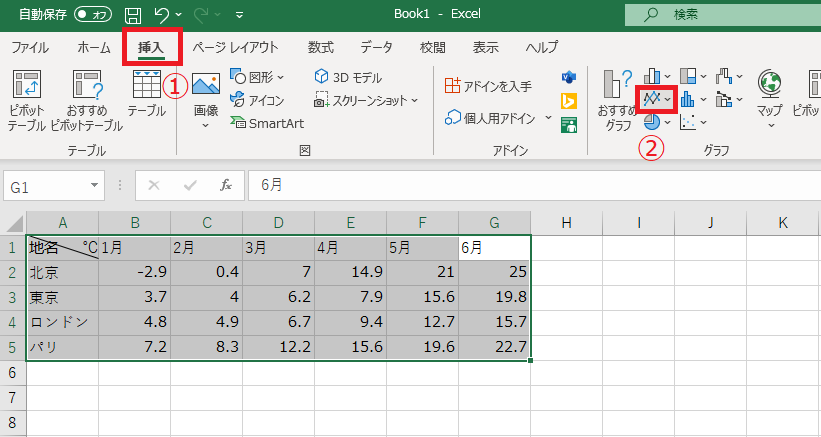Insert a pie or doughnut chart
The image size is (821, 437).
[x=657, y=122]
